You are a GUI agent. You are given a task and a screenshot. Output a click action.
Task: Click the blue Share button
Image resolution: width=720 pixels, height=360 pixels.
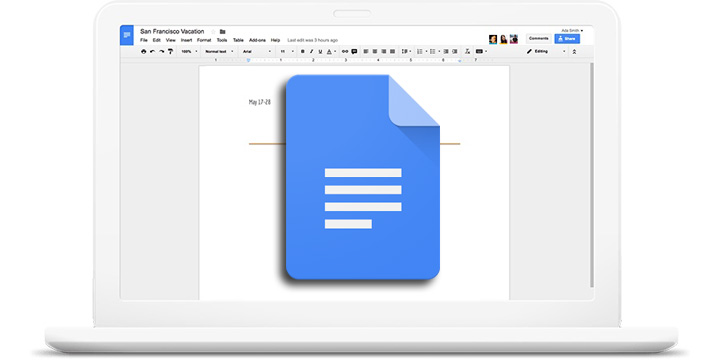coord(567,39)
